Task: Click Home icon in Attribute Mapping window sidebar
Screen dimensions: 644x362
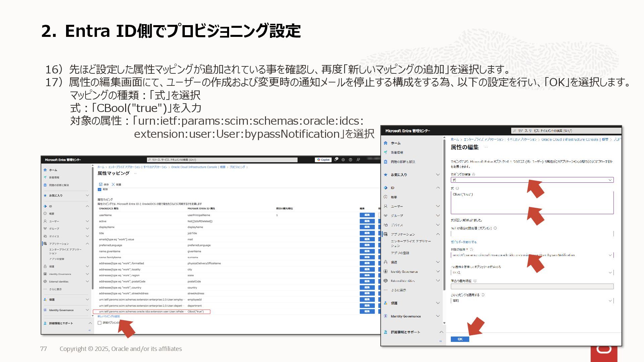Action: 45,170
